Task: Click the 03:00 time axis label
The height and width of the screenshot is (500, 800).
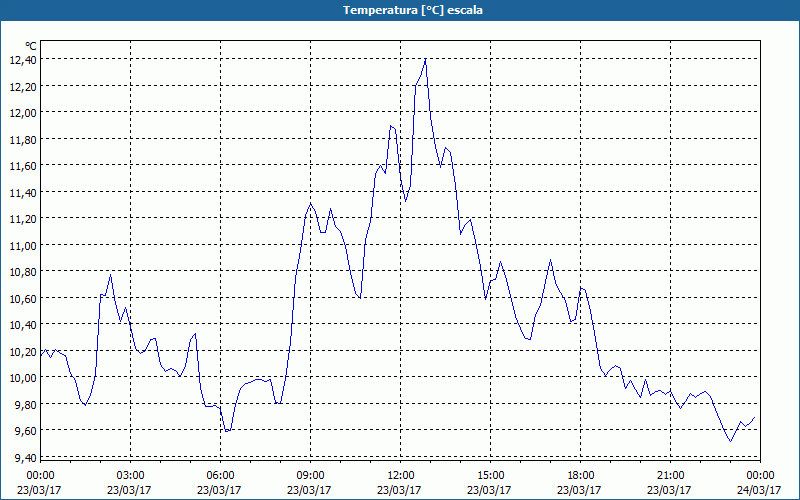Action: tap(131, 476)
